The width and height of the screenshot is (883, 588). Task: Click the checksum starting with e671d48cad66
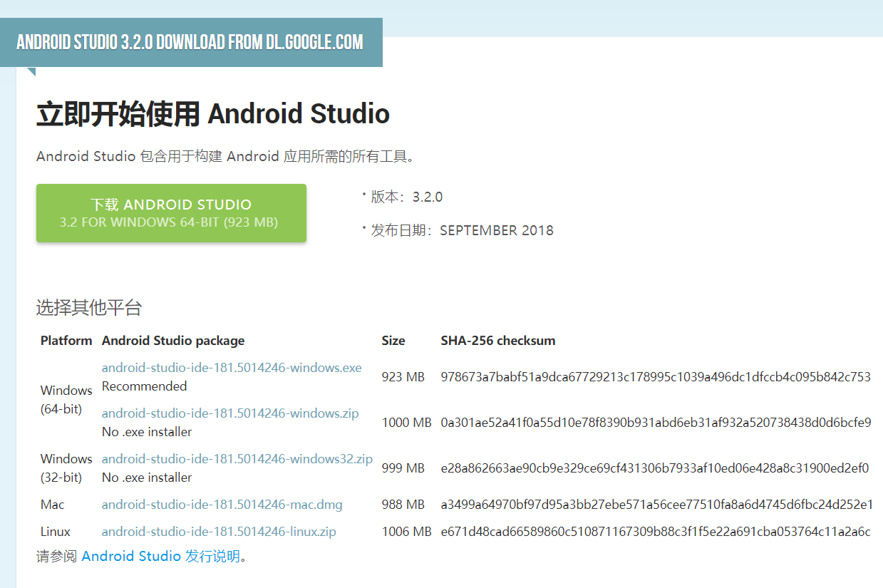(x=656, y=532)
